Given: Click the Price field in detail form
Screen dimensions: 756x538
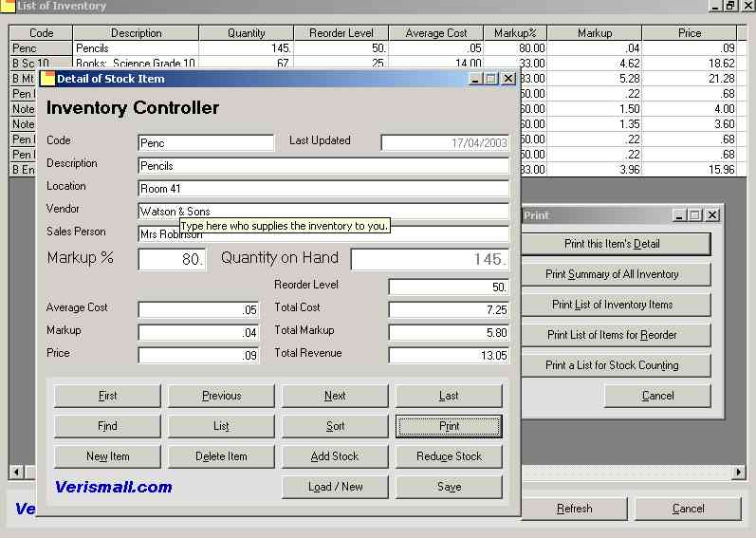Looking at the screenshot, I should tap(198, 355).
